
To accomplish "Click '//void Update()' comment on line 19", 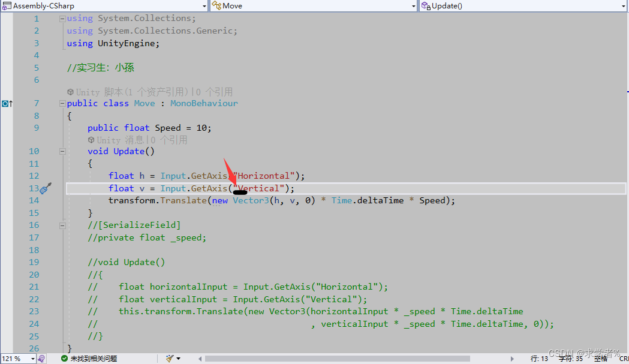I will click(127, 262).
